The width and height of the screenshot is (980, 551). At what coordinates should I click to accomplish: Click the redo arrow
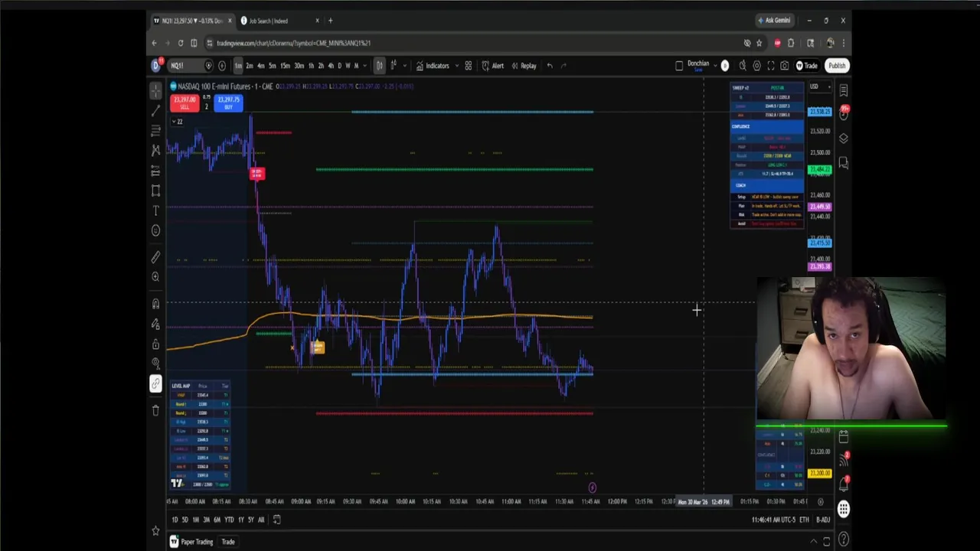563,66
